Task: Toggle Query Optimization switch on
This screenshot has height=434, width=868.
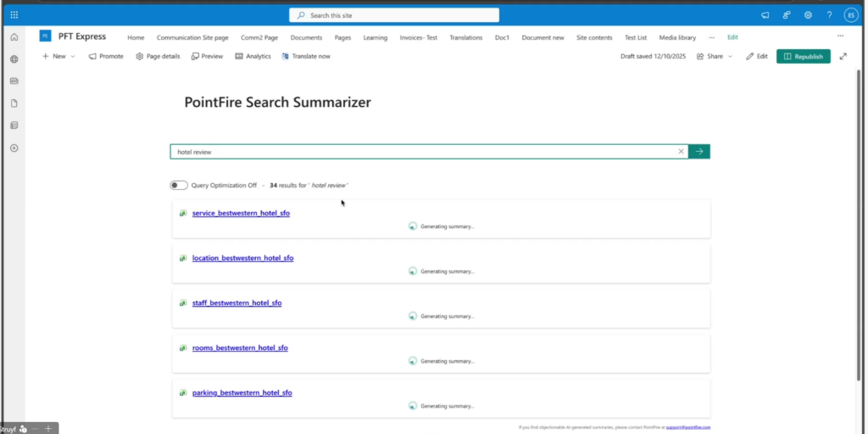Action: point(178,185)
